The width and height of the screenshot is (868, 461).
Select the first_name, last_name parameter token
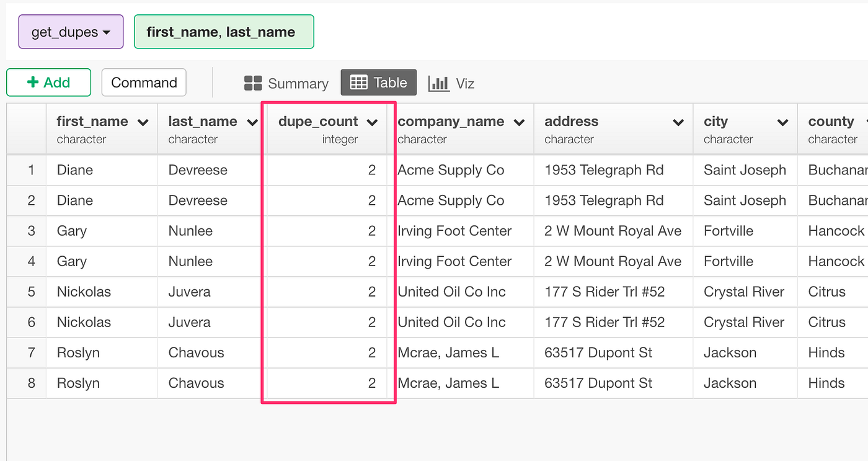(224, 31)
